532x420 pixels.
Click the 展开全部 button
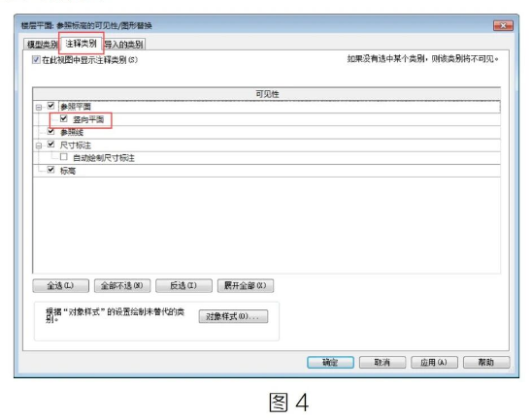pyautogui.click(x=246, y=286)
